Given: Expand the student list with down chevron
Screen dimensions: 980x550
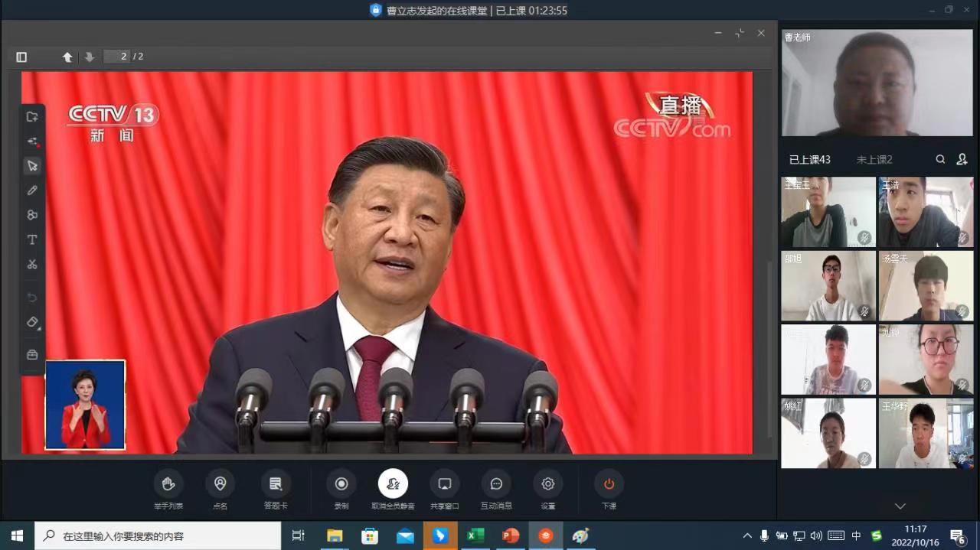Looking at the screenshot, I should 900,506.
